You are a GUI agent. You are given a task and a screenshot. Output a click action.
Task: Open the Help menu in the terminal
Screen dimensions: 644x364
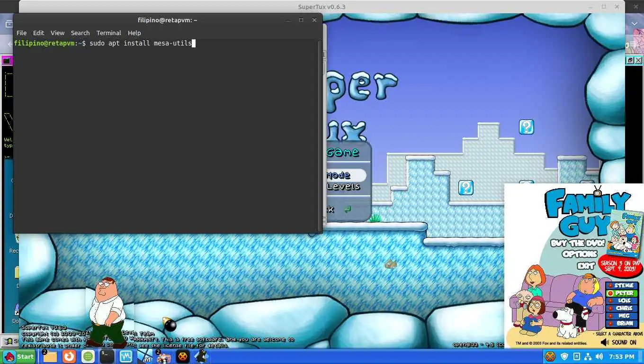(x=134, y=33)
